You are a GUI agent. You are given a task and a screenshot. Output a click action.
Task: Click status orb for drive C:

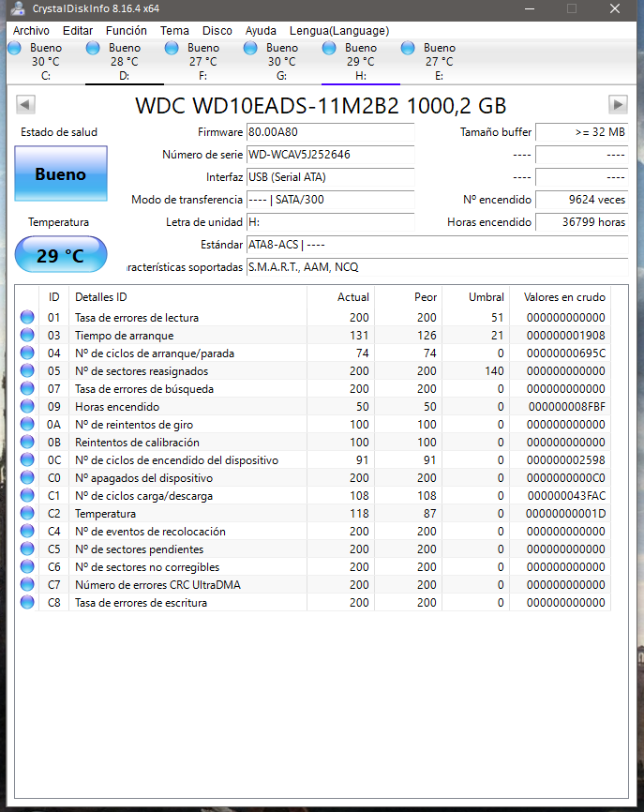point(14,48)
